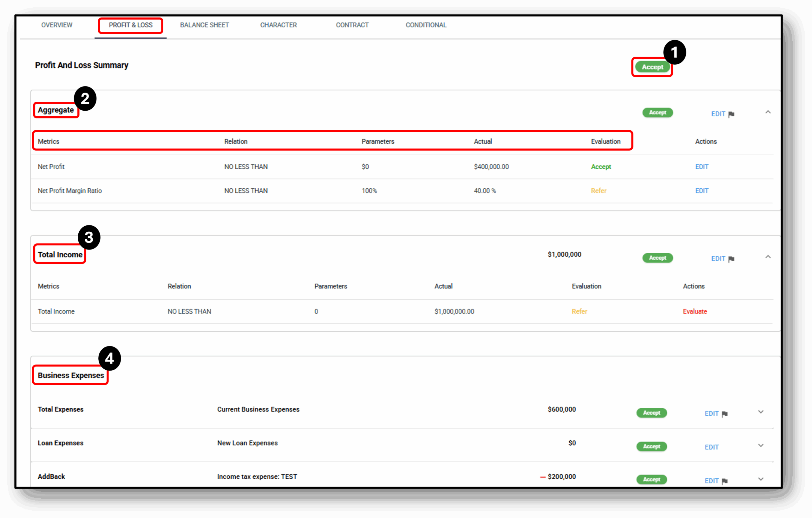This screenshot has width=812, height=518.
Task: Click the flag icon in Aggregate section
Action: tap(731, 114)
